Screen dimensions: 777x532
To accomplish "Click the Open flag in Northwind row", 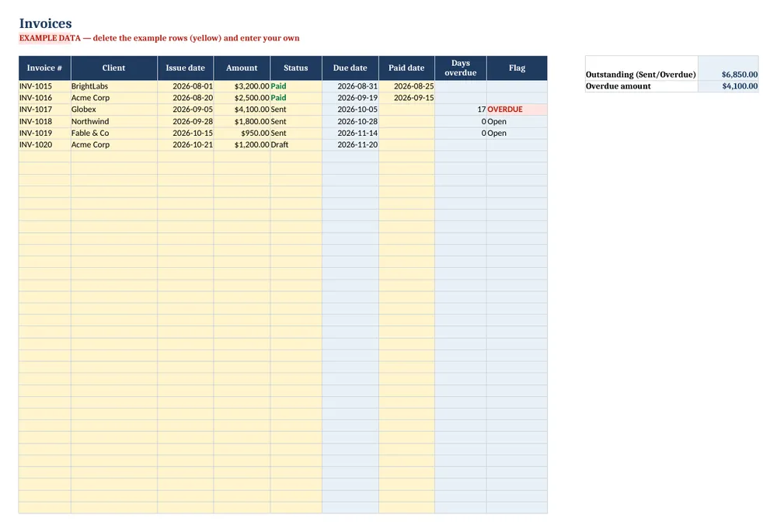I will (517, 121).
